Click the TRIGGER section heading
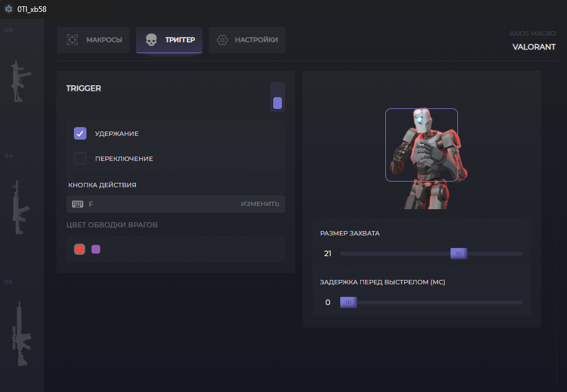Image resolution: width=567 pixels, height=392 pixels. click(83, 88)
